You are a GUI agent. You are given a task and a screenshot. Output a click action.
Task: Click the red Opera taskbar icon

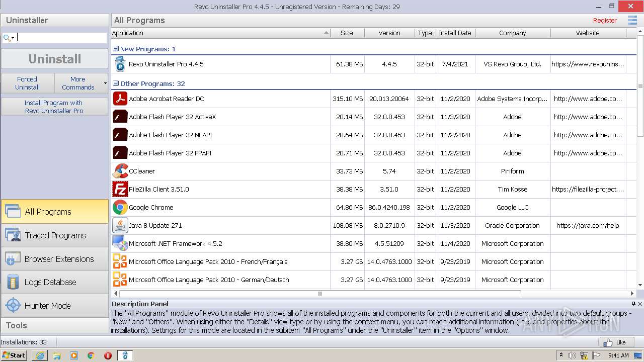coord(108,355)
